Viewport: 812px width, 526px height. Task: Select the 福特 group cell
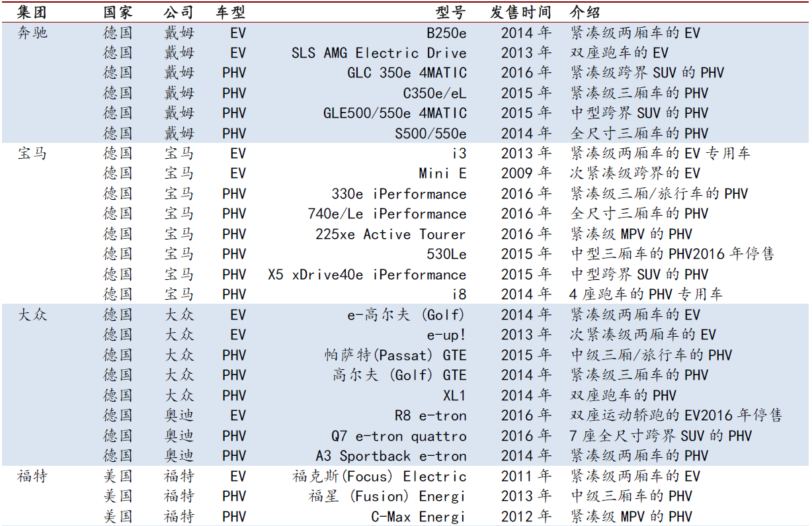pos(32,476)
